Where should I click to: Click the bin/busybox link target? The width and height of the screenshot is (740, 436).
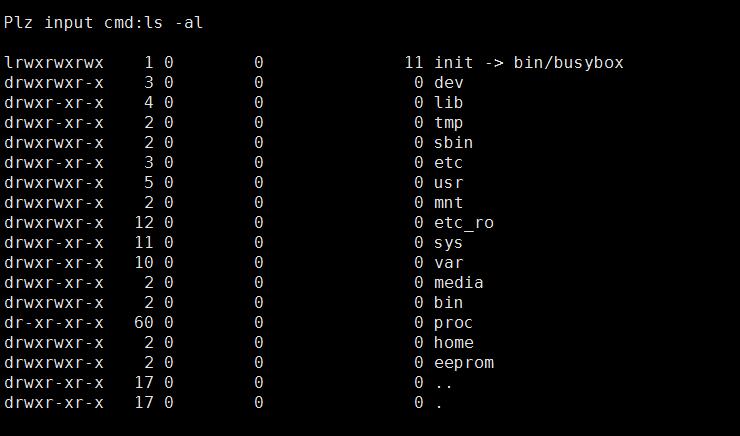click(x=568, y=62)
